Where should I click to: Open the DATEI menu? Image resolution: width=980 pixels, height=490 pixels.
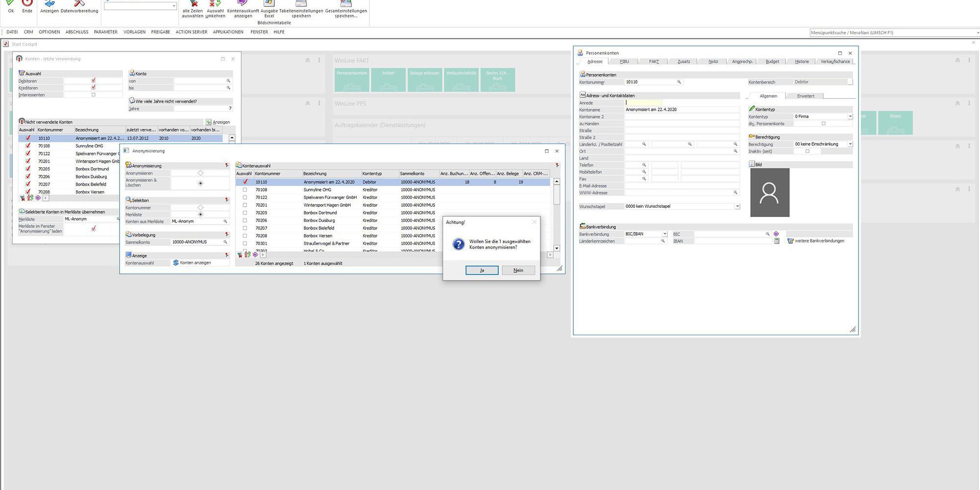[x=12, y=32]
